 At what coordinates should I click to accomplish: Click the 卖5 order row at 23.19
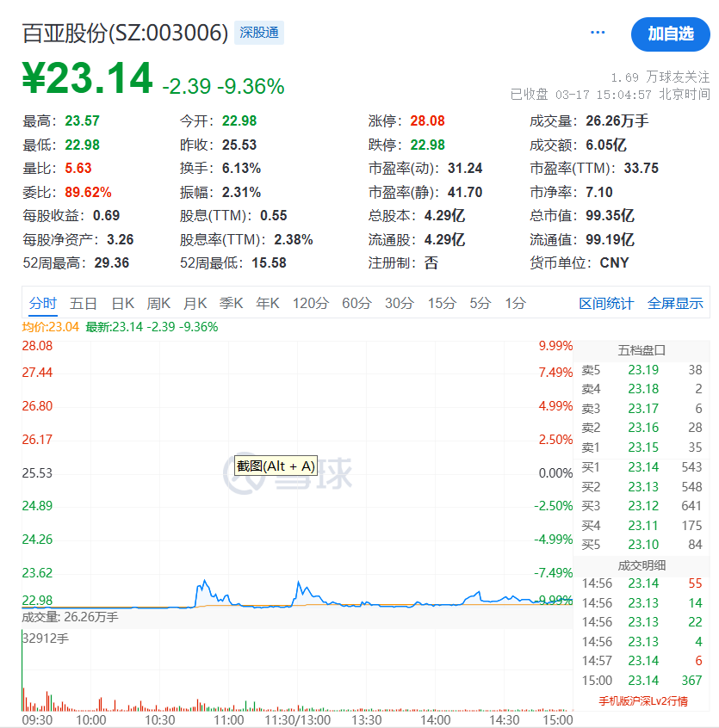coord(642,370)
